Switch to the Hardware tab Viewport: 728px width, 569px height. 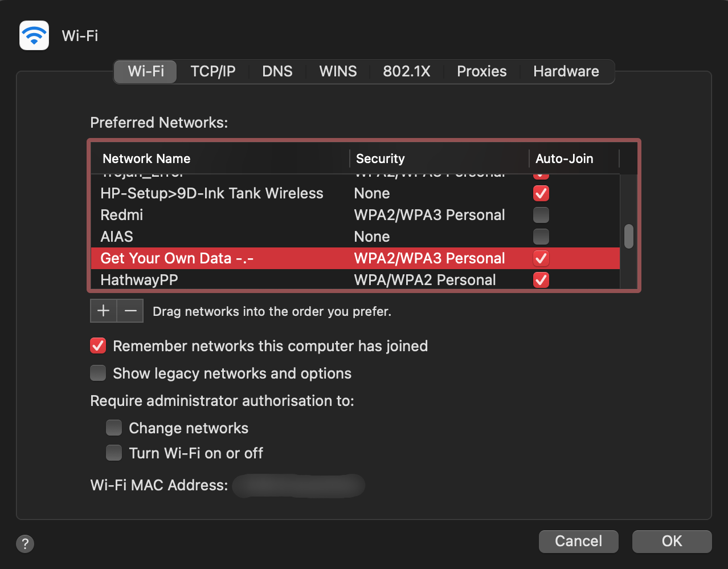tap(566, 71)
